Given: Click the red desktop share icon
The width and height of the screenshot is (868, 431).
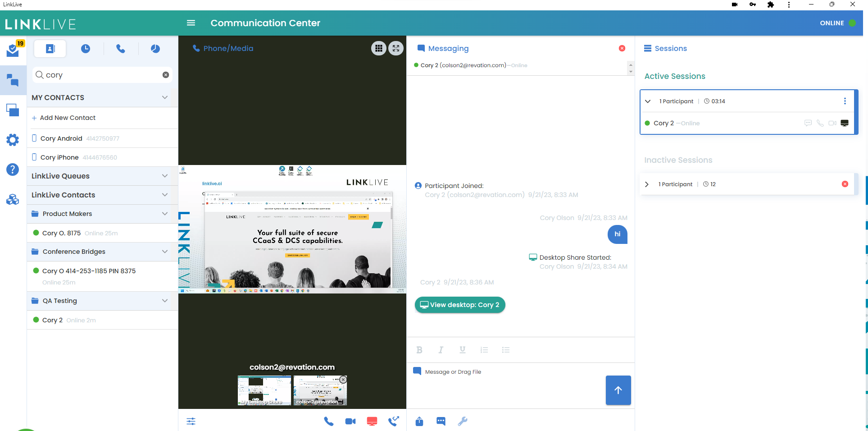Looking at the screenshot, I should tap(372, 421).
